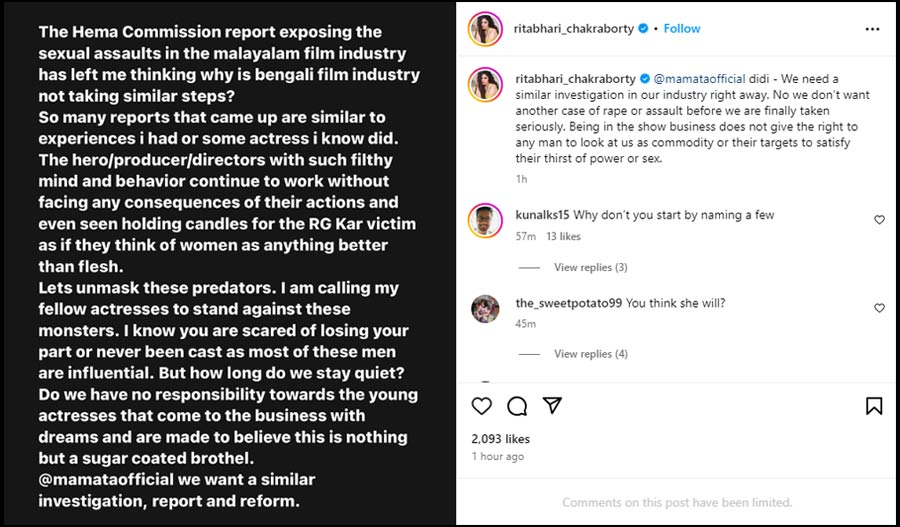The width and height of the screenshot is (900, 527).
Task: Like the_sweetpotato99's comment
Action: [x=880, y=308]
